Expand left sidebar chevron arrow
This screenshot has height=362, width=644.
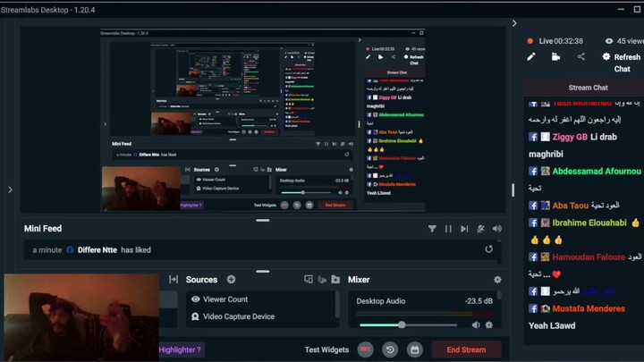(x=10, y=189)
